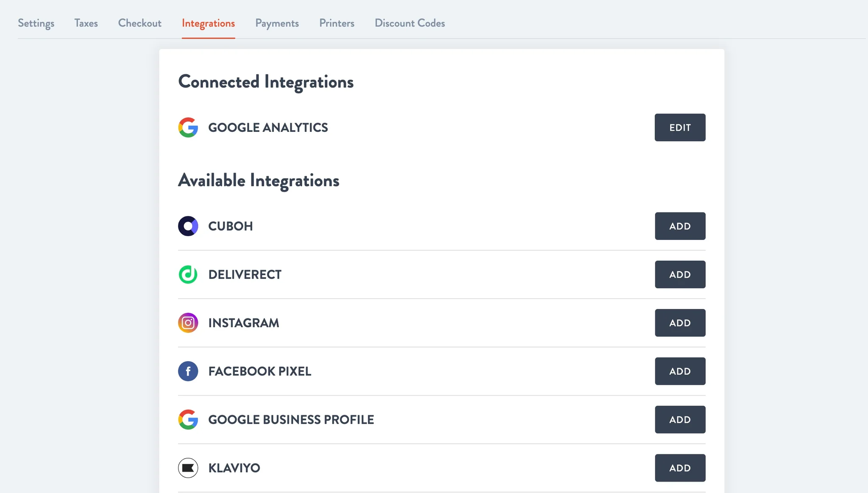Open the Payments tab

(x=277, y=23)
